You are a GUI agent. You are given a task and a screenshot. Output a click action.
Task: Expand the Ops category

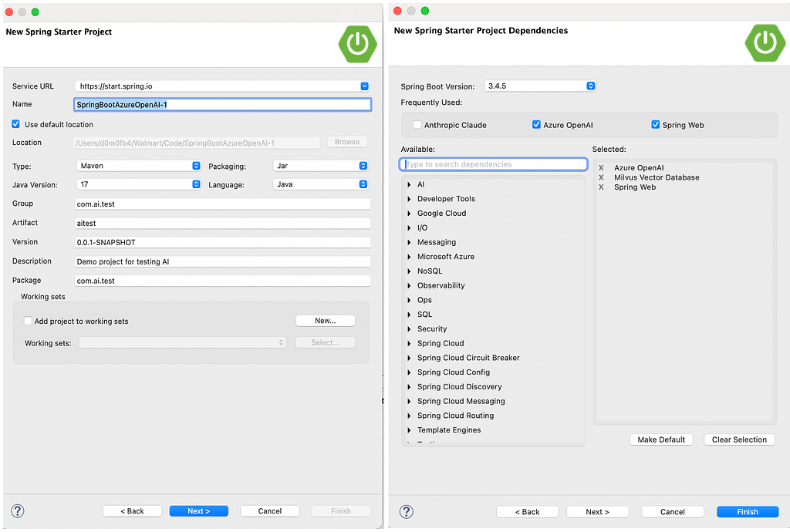pyautogui.click(x=409, y=300)
